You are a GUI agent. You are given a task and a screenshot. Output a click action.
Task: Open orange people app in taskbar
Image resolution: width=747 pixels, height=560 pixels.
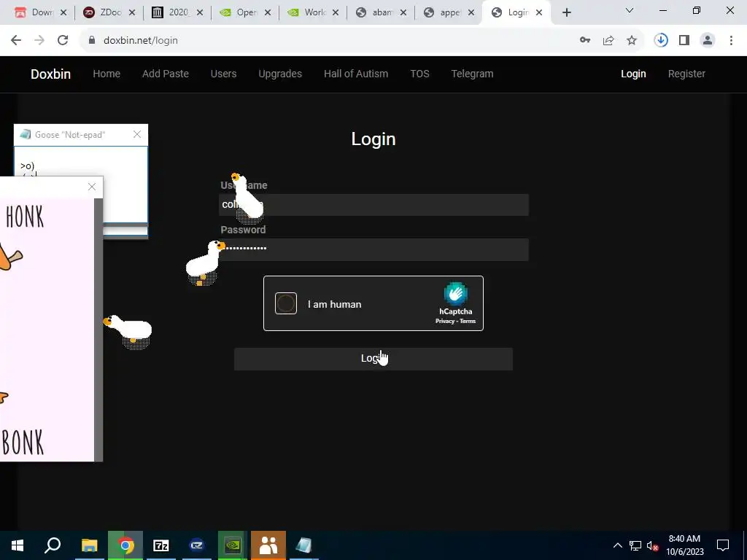point(268,545)
